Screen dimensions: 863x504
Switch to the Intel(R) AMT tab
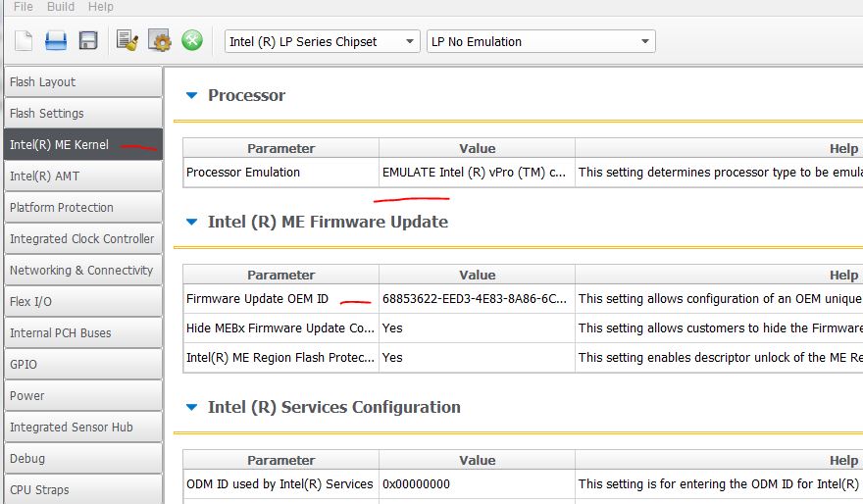pos(82,176)
